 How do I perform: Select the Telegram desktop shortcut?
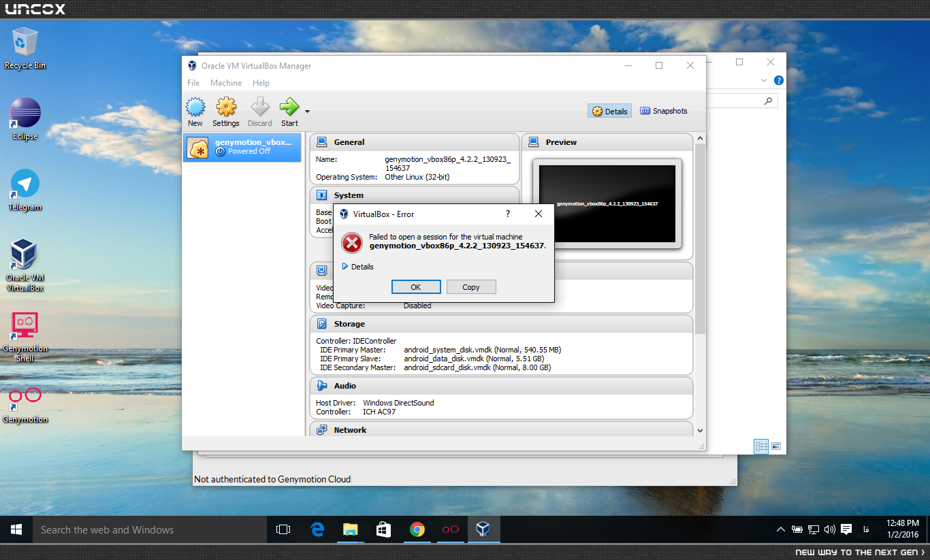pyautogui.click(x=25, y=190)
